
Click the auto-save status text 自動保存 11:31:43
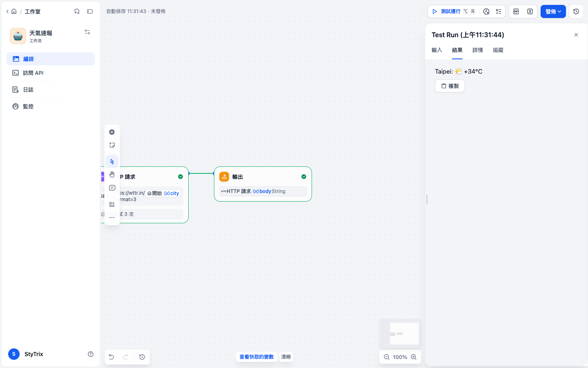click(x=126, y=11)
